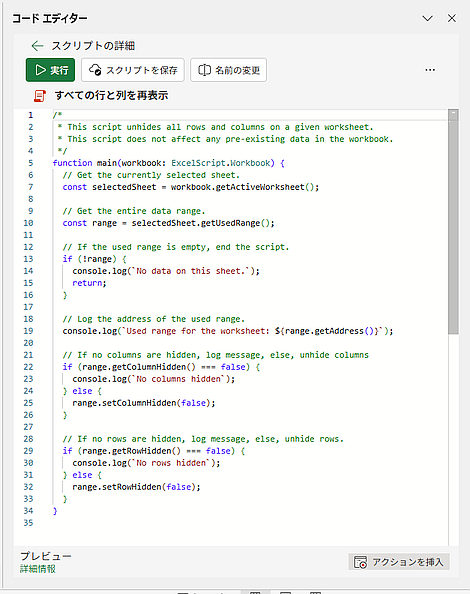This screenshot has width=470, height=594.
Task: Click the プレビュー label
Action: pyautogui.click(x=45, y=556)
